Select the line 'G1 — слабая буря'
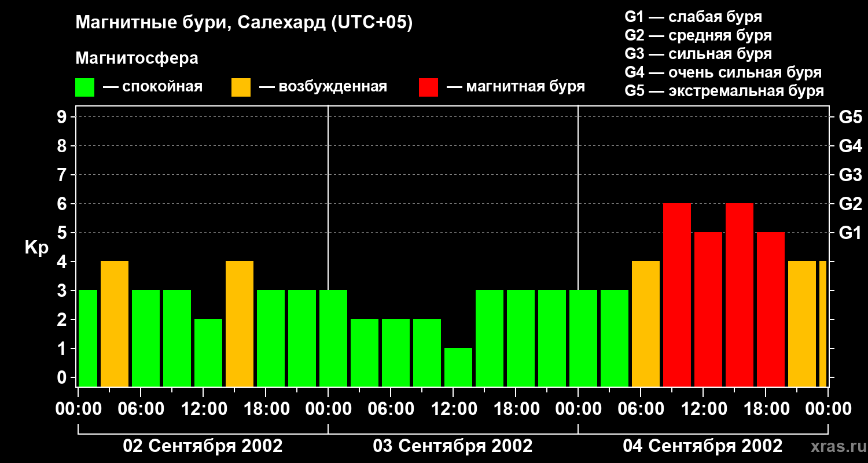 tap(693, 16)
